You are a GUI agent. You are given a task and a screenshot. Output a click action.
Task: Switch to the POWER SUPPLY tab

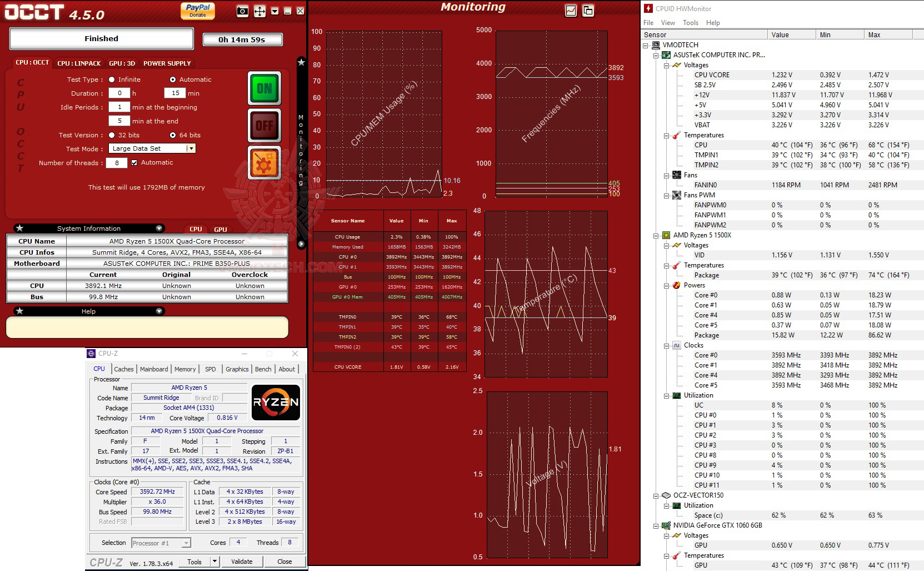(x=167, y=63)
